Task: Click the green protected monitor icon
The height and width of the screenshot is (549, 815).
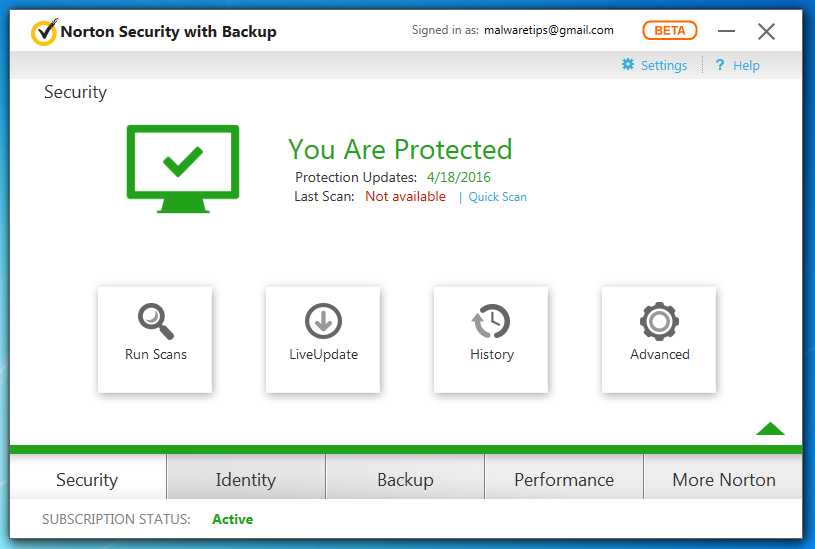Action: pos(183,168)
